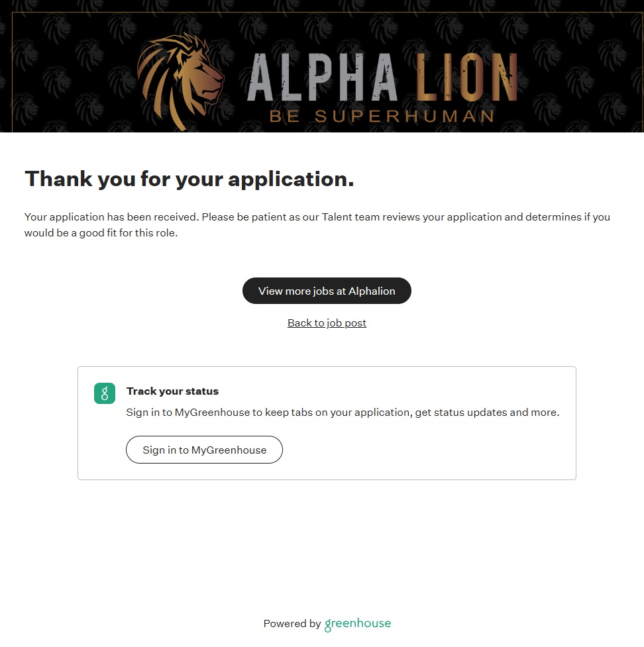Click the Thank you for your application heading

(189, 179)
